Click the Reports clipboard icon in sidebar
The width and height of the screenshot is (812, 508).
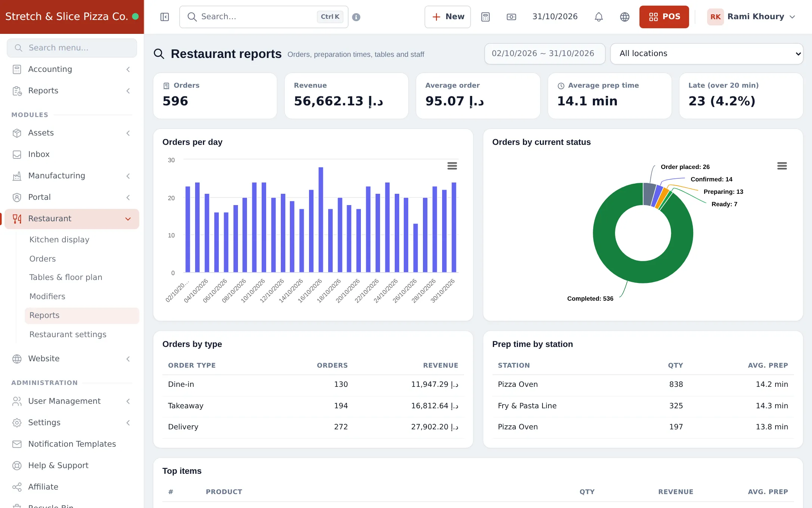(17, 91)
